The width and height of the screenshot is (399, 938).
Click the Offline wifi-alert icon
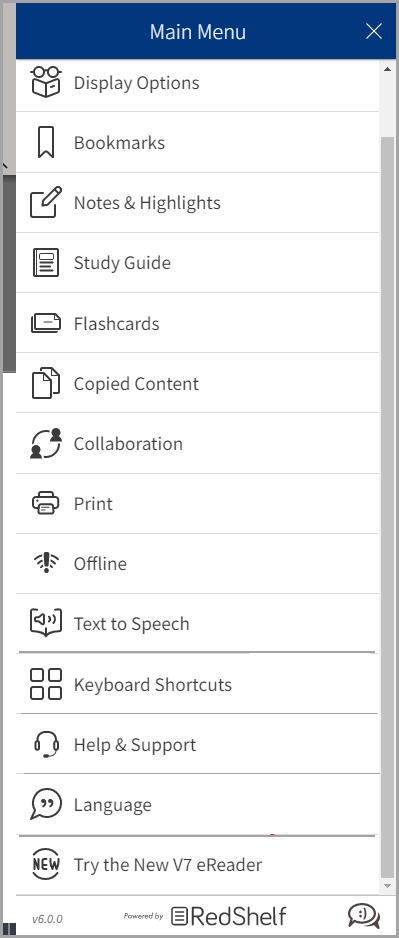pos(46,563)
